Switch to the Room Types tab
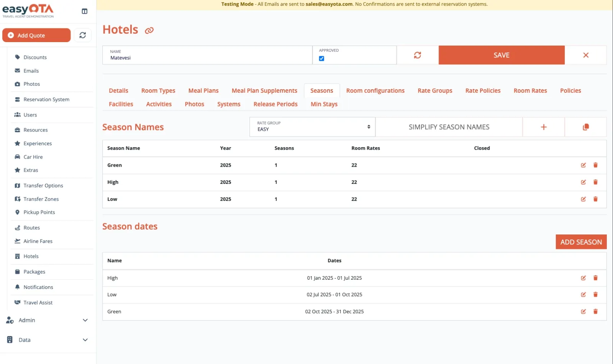Viewport: 613px width, 364px height. pos(158,90)
